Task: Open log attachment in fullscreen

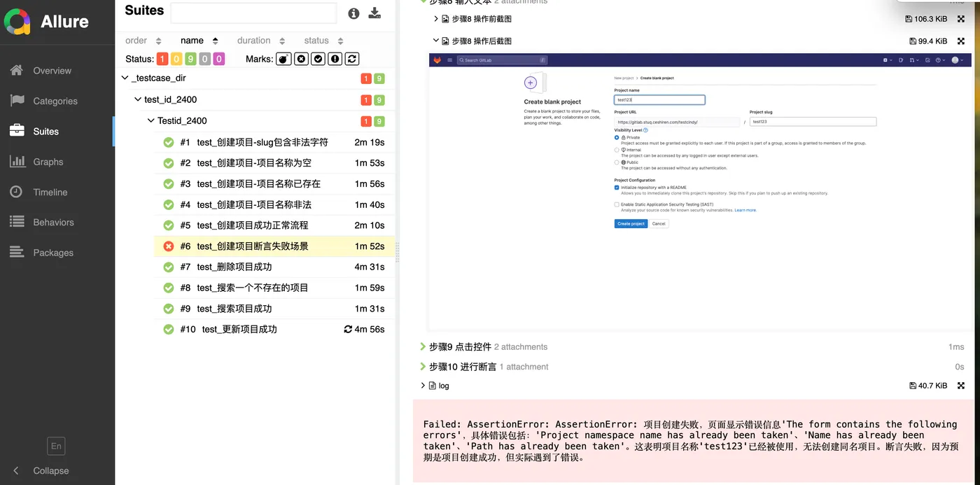Action: 961,386
